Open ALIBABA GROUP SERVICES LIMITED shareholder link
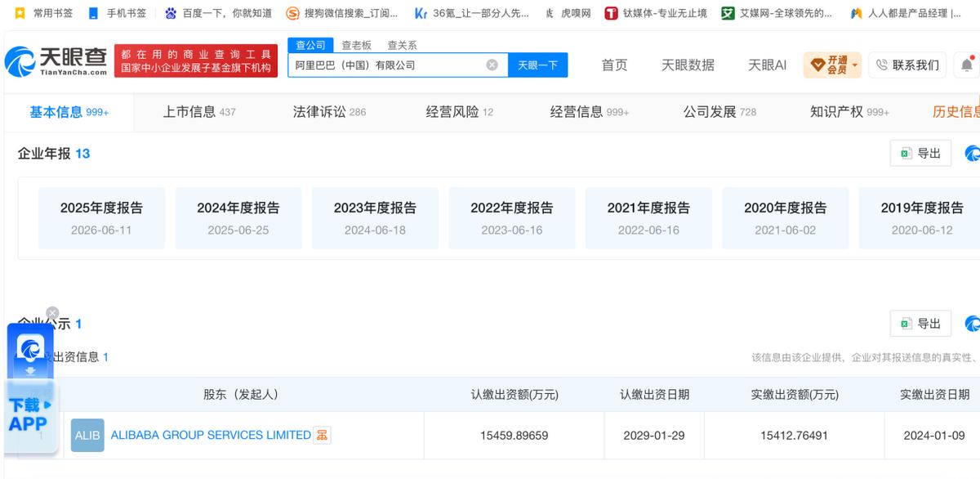The image size is (980, 479). coord(211,435)
